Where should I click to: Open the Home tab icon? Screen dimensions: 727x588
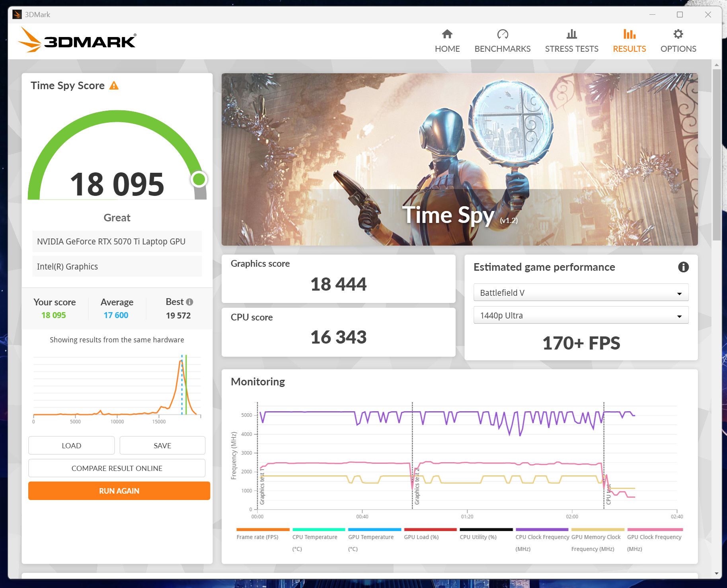447,34
